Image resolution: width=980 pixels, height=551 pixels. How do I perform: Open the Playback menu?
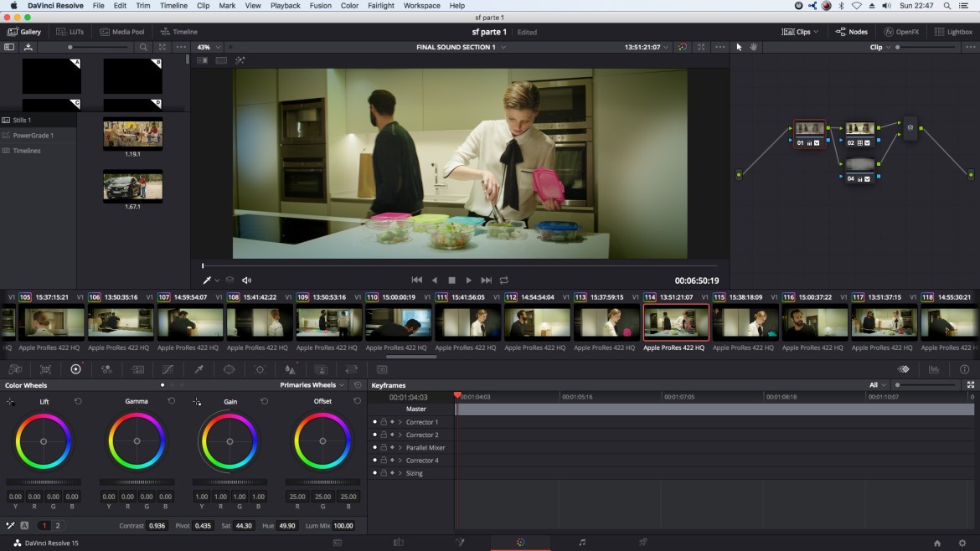click(285, 6)
